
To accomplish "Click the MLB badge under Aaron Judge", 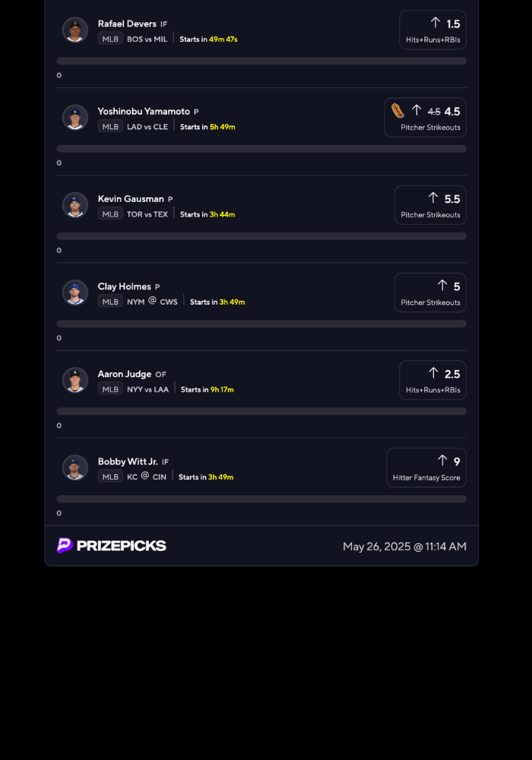I will coord(110,389).
